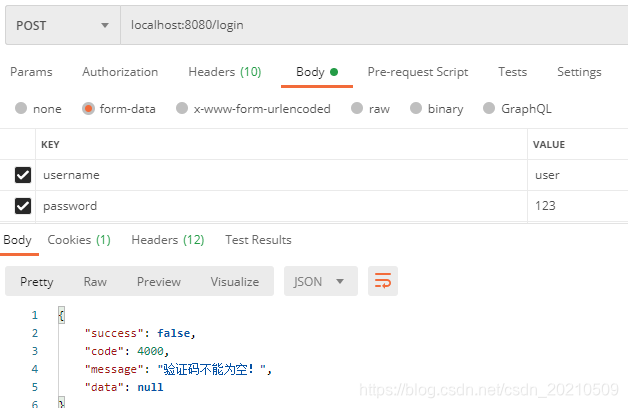Open the request Headers (10) tab
The image size is (628, 408).
click(225, 72)
